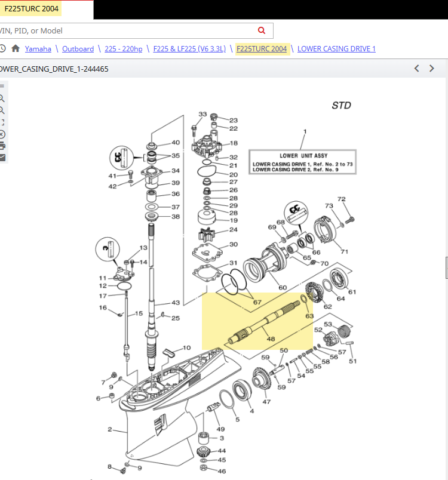Select part number 51 label

point(353,361)
